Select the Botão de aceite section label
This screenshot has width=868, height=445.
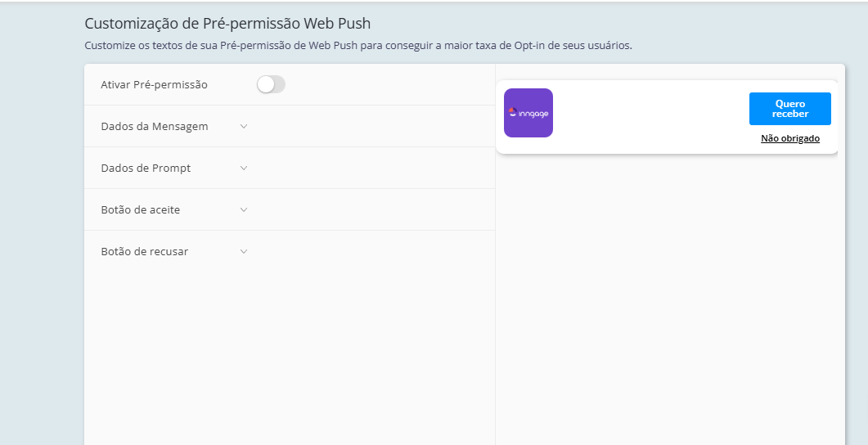tap(140, 209)
